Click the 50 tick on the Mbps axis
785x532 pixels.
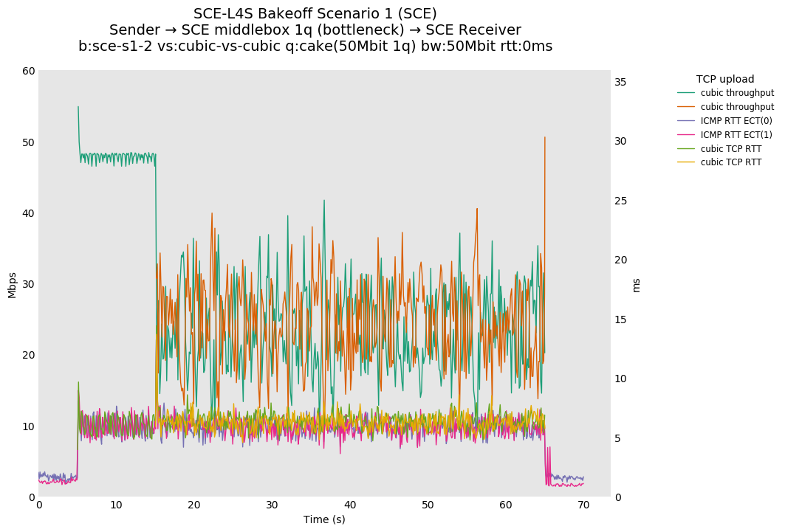pyautogui.click(x=28, y=142)
